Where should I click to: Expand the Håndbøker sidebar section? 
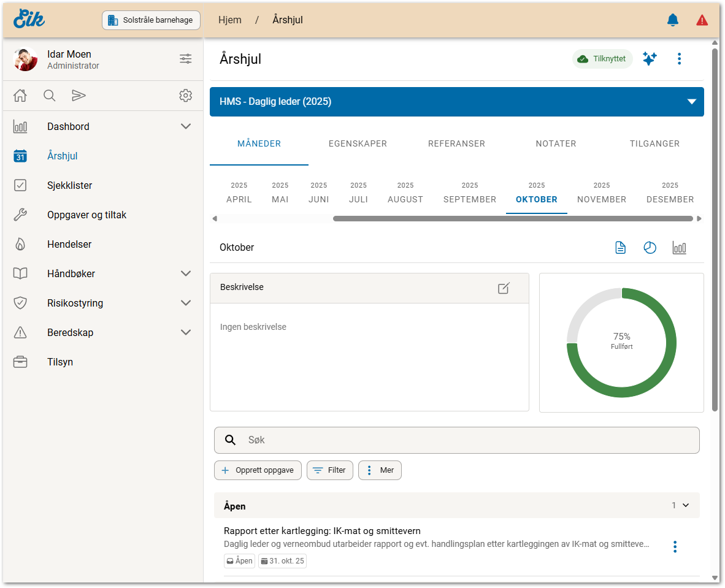186,273
